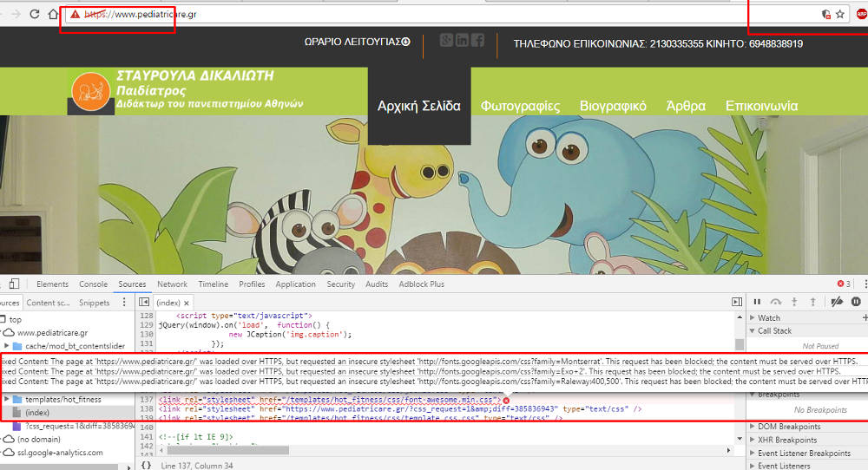Image resolution: width=868 pixels, height=470 pixels.
Task: Toggle pause on exceptions
Action: point(856,302)
